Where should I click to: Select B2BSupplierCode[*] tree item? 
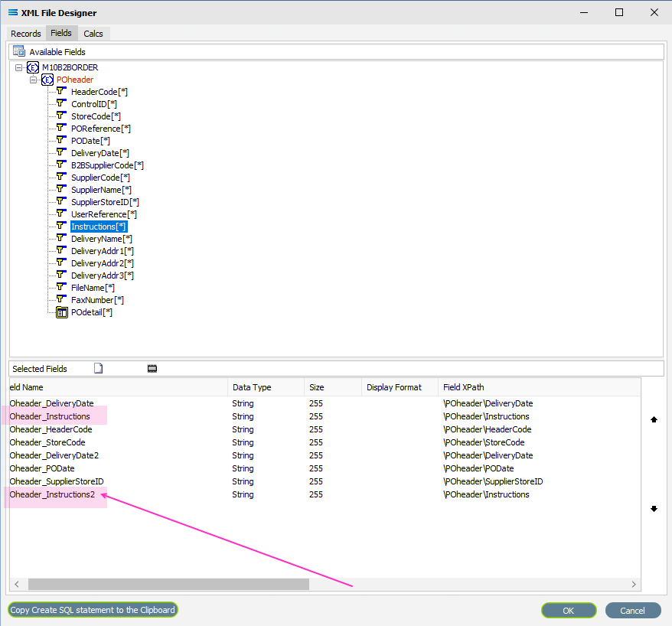point(107,165)
